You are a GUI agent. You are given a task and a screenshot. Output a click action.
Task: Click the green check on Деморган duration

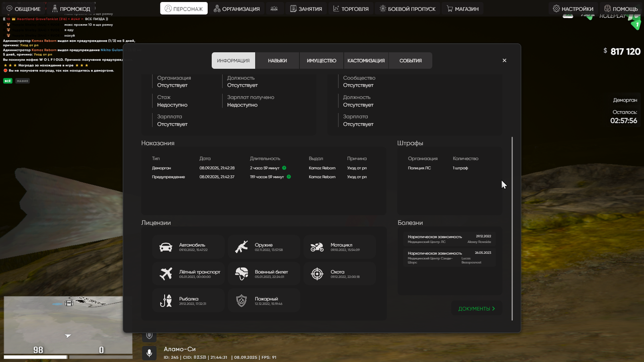(x=284, y=168)
